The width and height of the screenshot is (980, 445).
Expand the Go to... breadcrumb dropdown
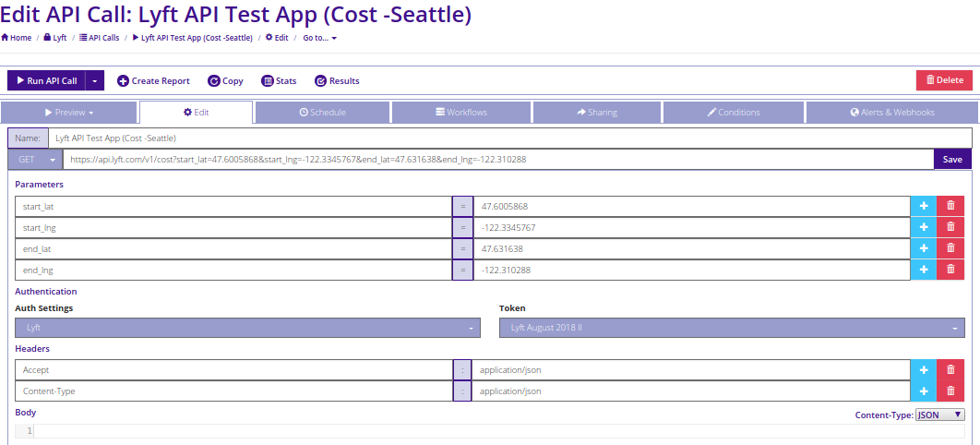point(320,38)
